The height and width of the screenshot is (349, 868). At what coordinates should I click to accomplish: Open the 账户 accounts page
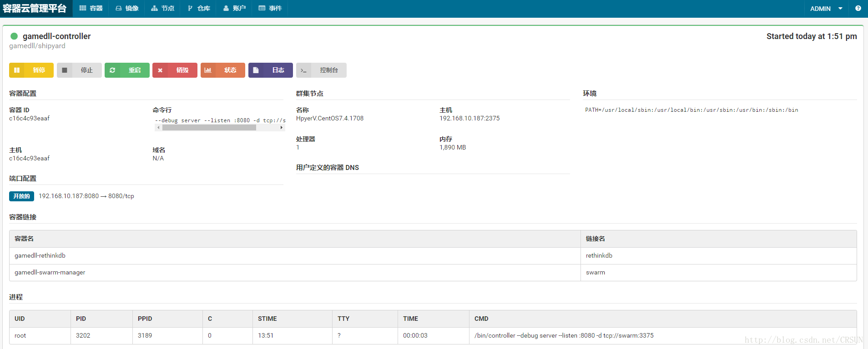tap(234, 8)
